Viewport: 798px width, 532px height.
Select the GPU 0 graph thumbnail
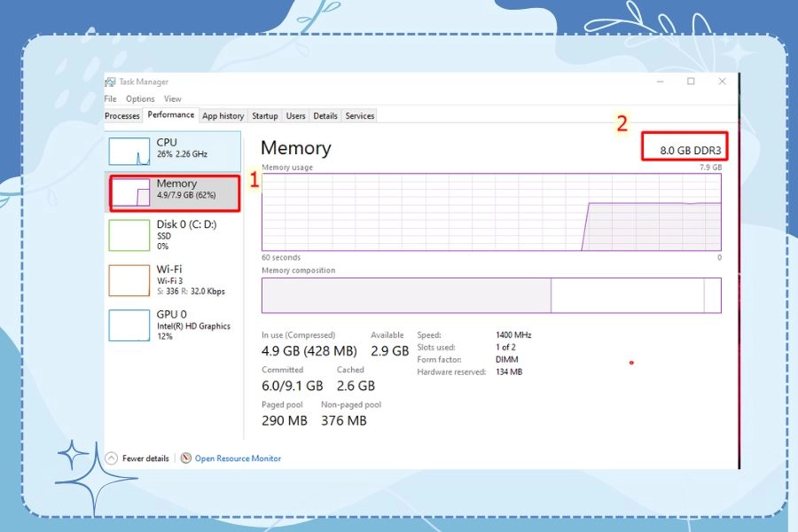[x=129, y=325]
